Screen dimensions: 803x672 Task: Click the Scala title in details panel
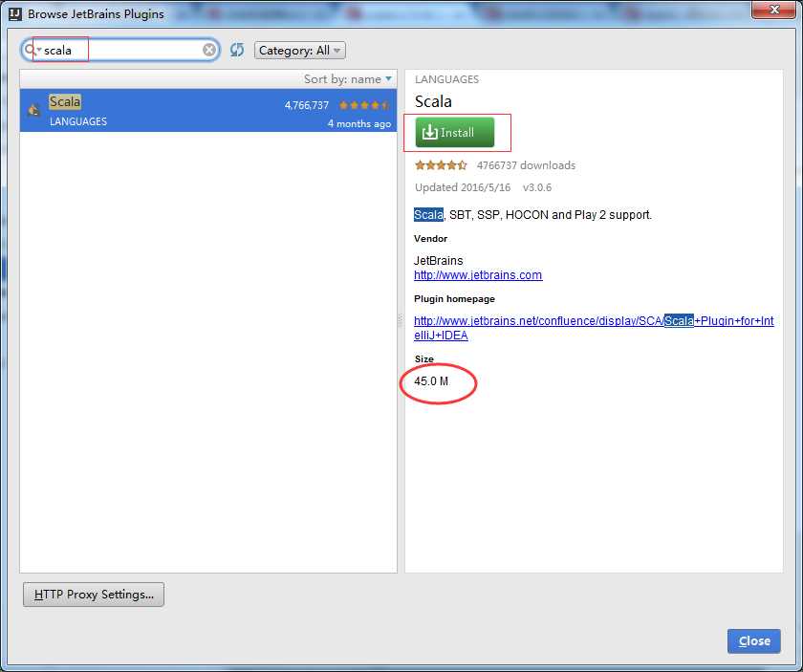point(433,101)
